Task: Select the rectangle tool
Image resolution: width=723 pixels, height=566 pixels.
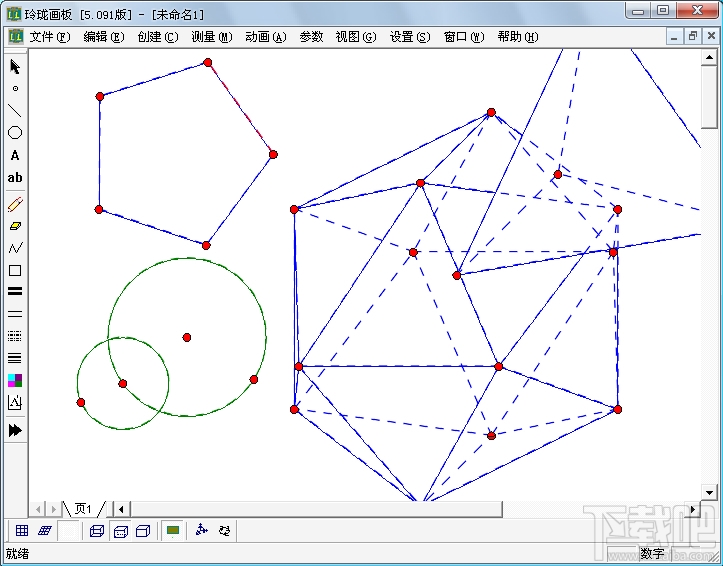Action: coord(15,270)
